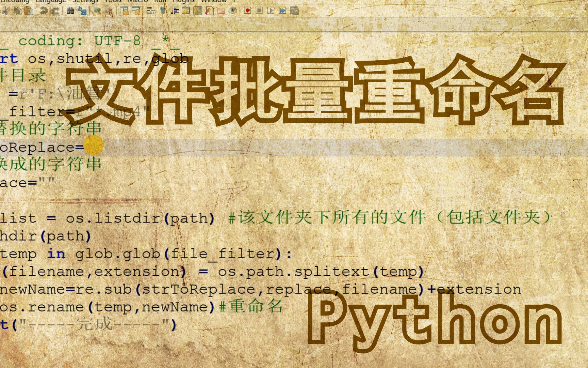This screenshot has width=588, height=368.
Task: Click the '换成的字符串' comment line
Action: coord(51,164)
